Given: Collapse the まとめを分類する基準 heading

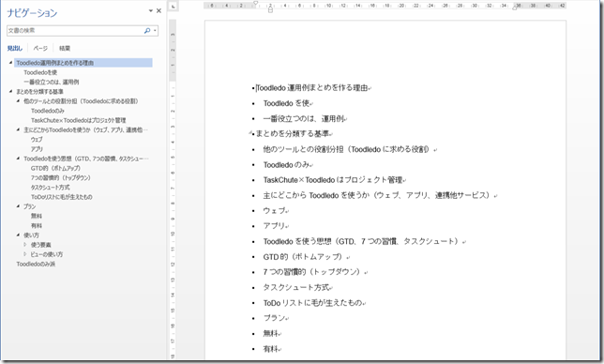Looking at the screenshot, I should [x=11, y=91].
